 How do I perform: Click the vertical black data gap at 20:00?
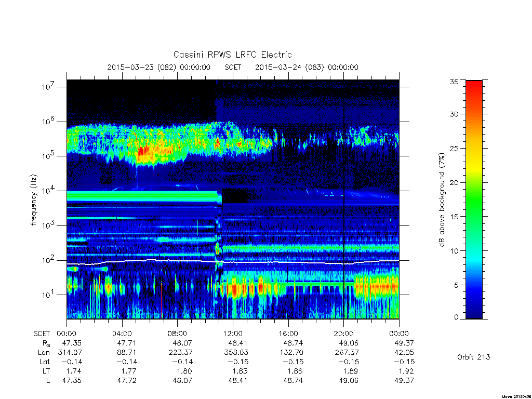pyautogui.click(x=344, y=199)
